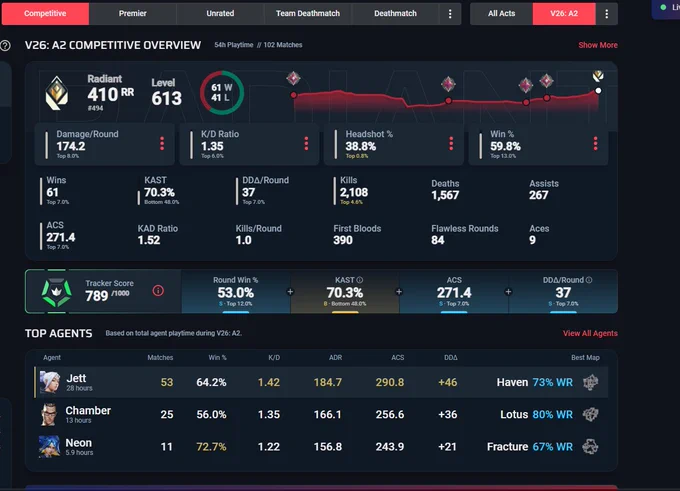680x491 pixels.
Task: Open the help question-mark icon beside overview title
Action: click(x=5, y=46)
